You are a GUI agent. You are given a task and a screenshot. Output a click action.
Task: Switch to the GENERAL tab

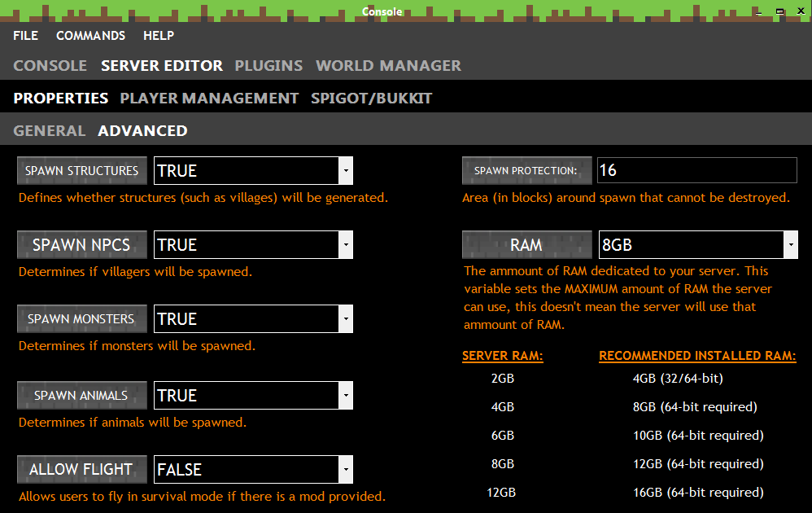click(x=49, y=129)
